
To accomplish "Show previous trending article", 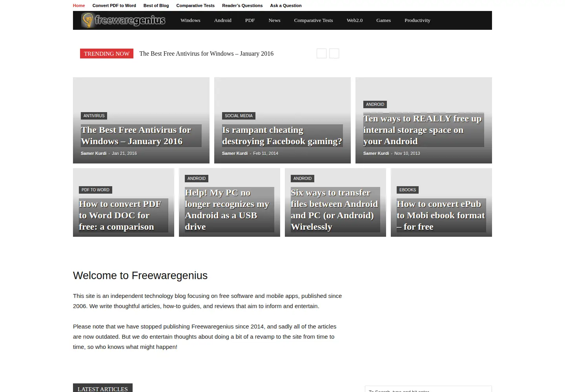I will [321, 53].
